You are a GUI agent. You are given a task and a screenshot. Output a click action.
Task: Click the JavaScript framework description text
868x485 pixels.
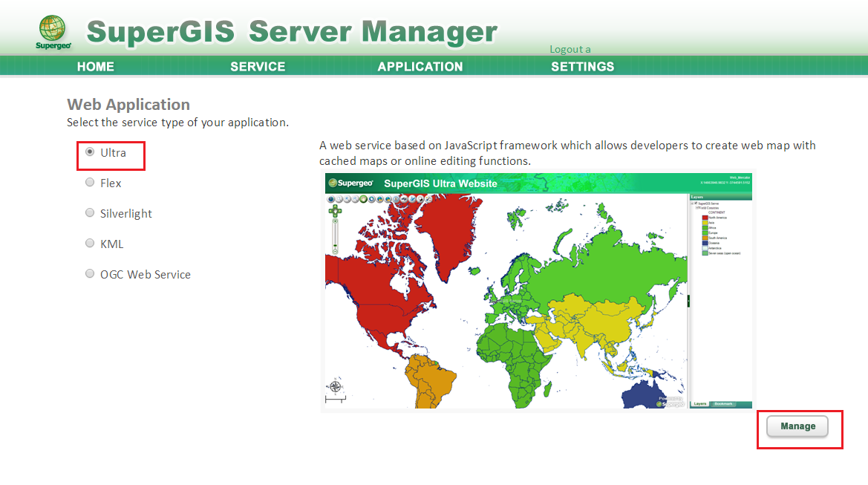coord(567,153)
